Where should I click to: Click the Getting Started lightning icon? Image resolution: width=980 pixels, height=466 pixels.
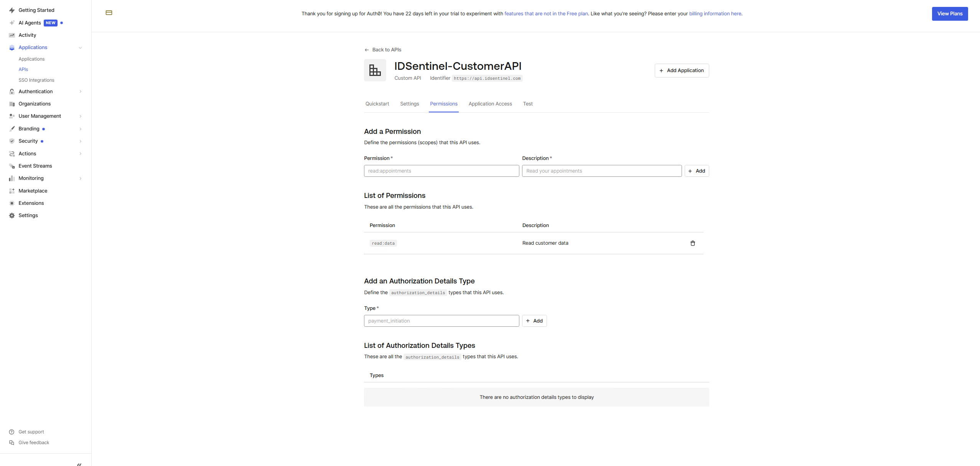(12, 10)
